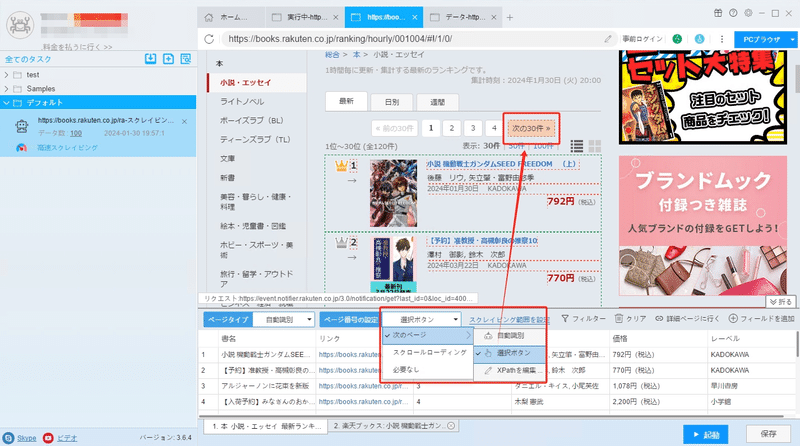The width and height of the screenshot is (800, 446).
Task: Click the 保存 save button
Action: click(768, 434)
